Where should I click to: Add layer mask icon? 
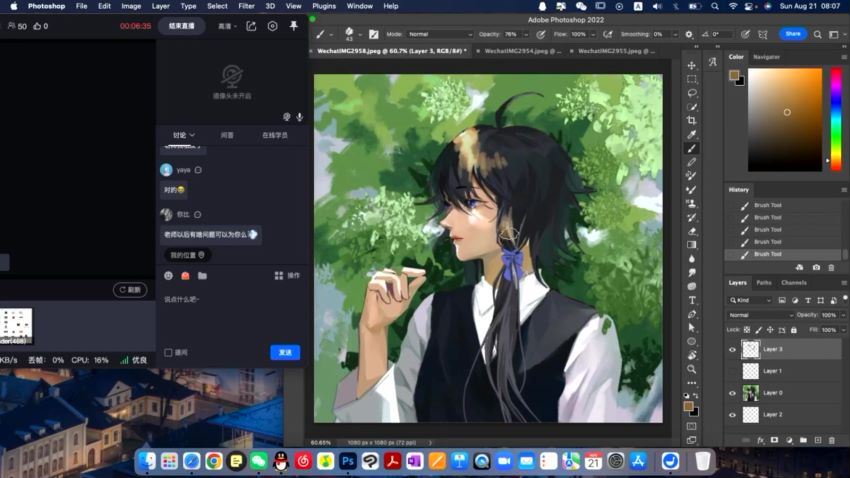pos(774,441)
